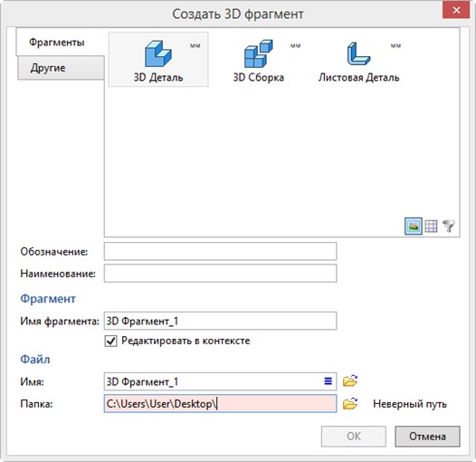The width and height of the screenshot is (476, 462).
Task: Click the Папка path field
Action: pos(221,404)
